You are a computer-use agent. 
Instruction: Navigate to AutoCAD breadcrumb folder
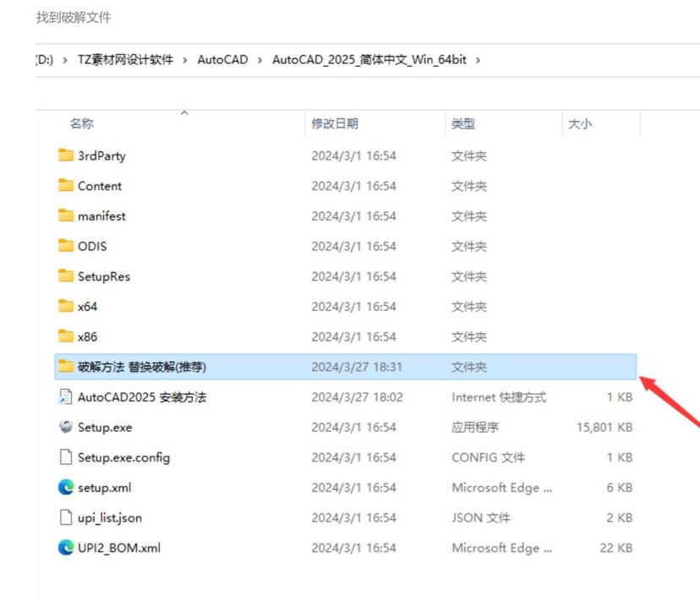pyautogui.click(x=223, y=60)
